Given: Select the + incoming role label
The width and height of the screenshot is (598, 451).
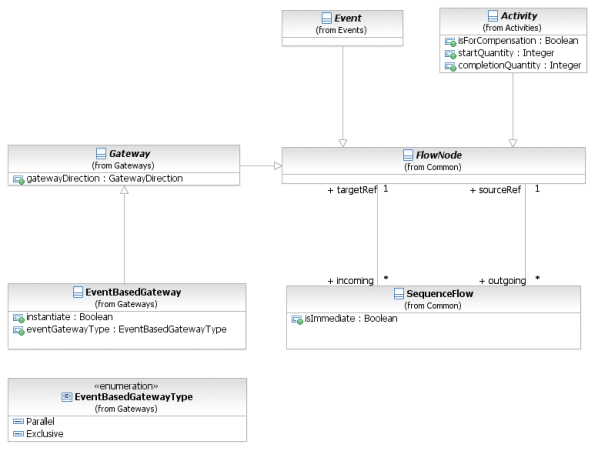Looking at the screenshot, I should [350, 281].
